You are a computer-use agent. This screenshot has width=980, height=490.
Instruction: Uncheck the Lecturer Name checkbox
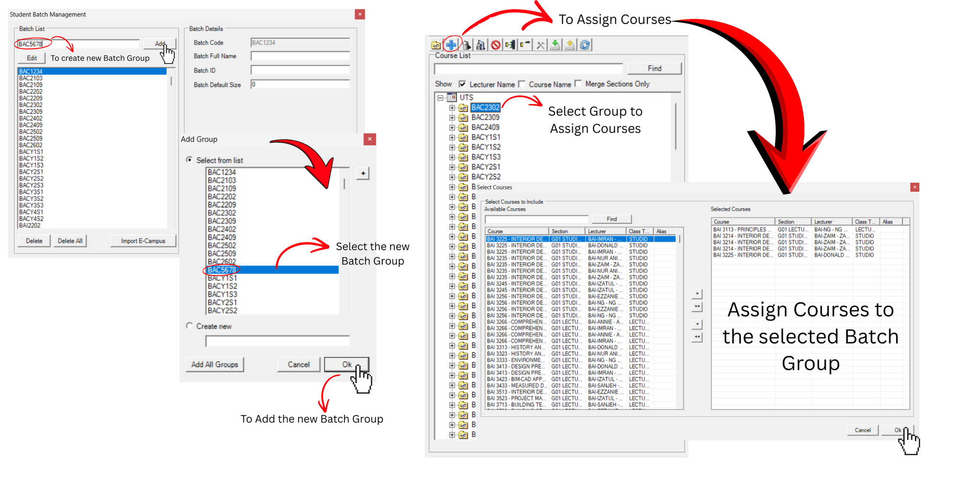tap(462, 84)
